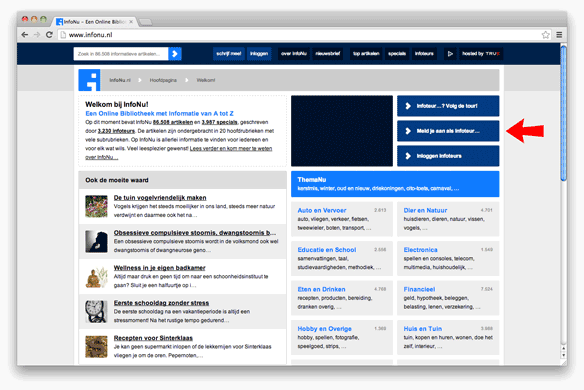Open 'Auto en Vervoer' category
This screenshot has height=390, width=584.
322,210
